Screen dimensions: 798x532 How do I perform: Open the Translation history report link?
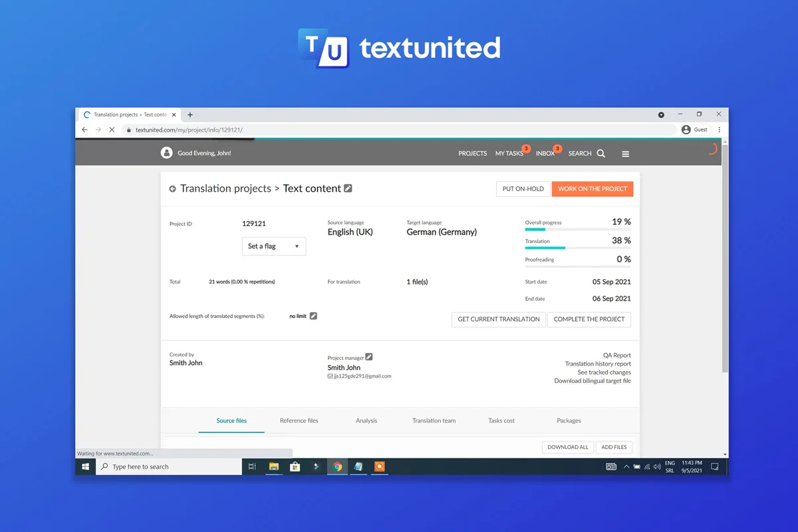tap(598, 364)
